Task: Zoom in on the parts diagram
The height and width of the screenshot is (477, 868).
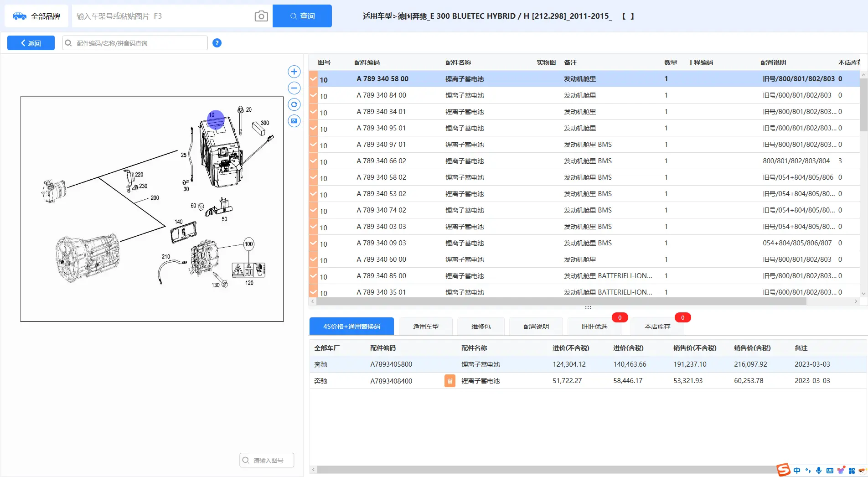Action: (x=294, y=72)
